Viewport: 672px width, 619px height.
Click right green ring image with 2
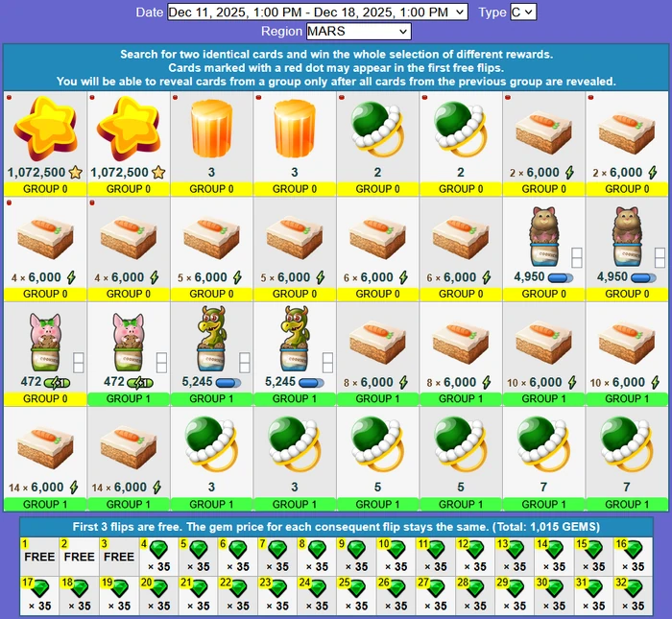pyautogui.click(x=461, y=129)
